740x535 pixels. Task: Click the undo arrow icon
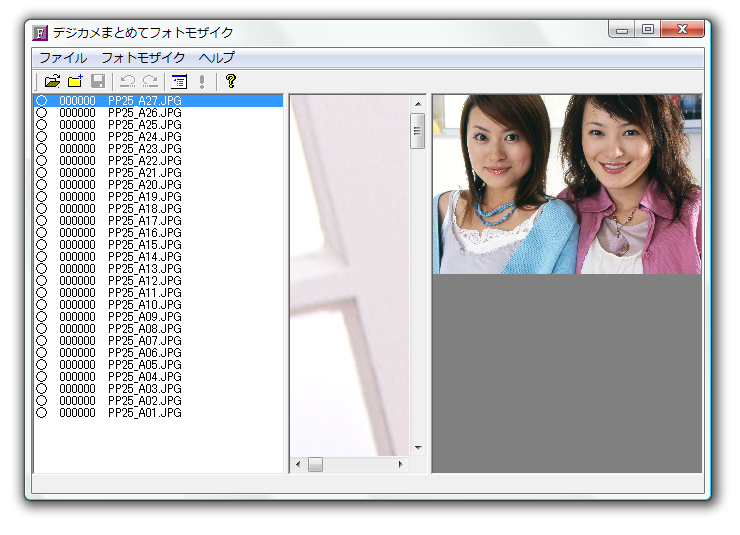(127, 82)
